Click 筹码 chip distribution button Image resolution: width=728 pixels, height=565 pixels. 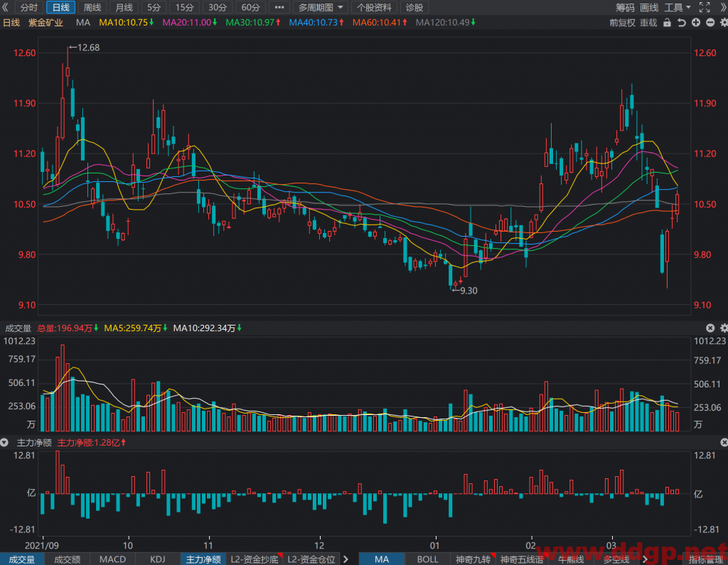pos(625,7)
